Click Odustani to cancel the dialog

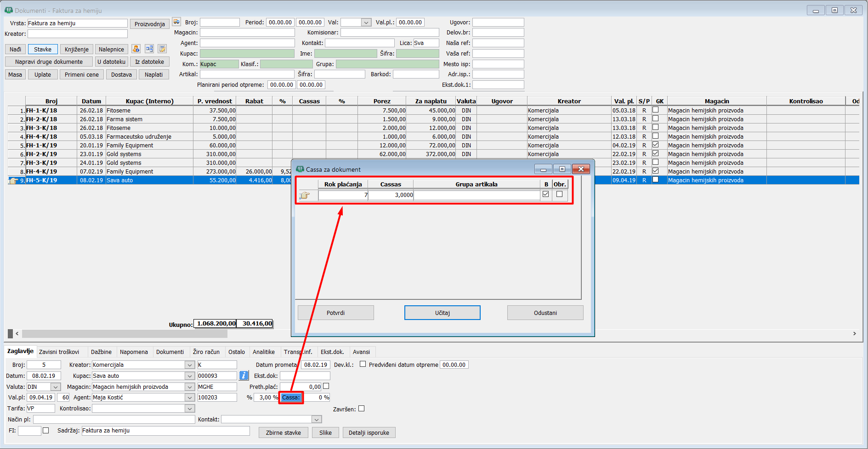click(x=545, y=313)
